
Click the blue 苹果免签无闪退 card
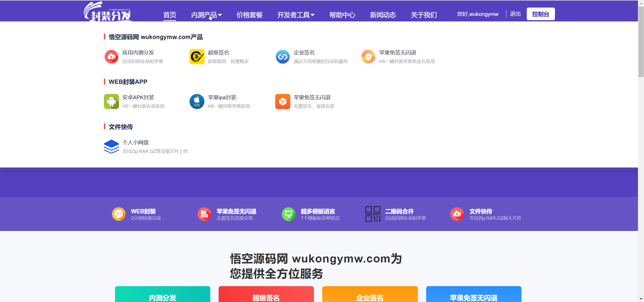474,294
